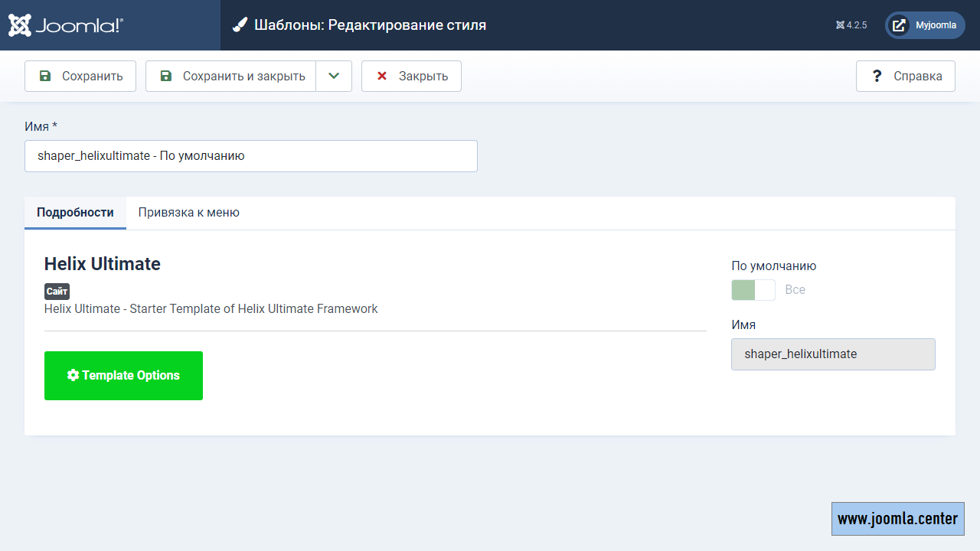
Task: Click the read-only shaper_helixultimate field
Action: tap(833, 354)
